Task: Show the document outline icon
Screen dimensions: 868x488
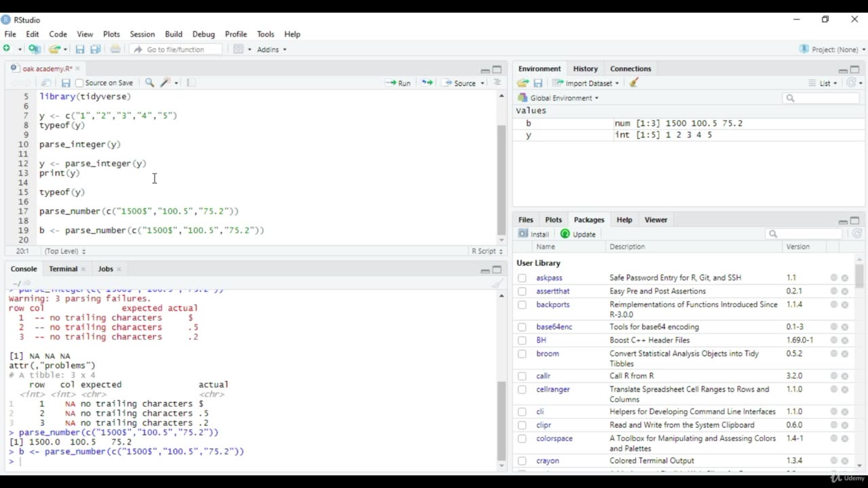Action: coord(497,83)
